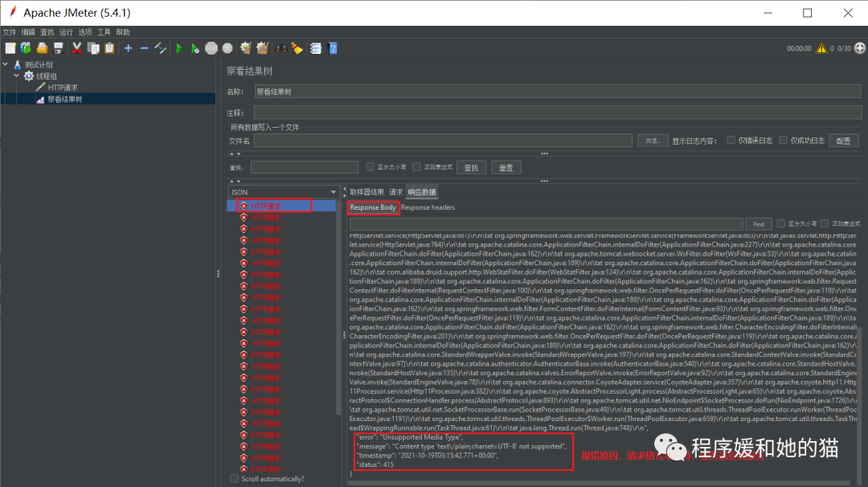Tick 区分大小写 beside the 查找 button
The width and height of the screenshot is (868, 487).
pos(370,166)
